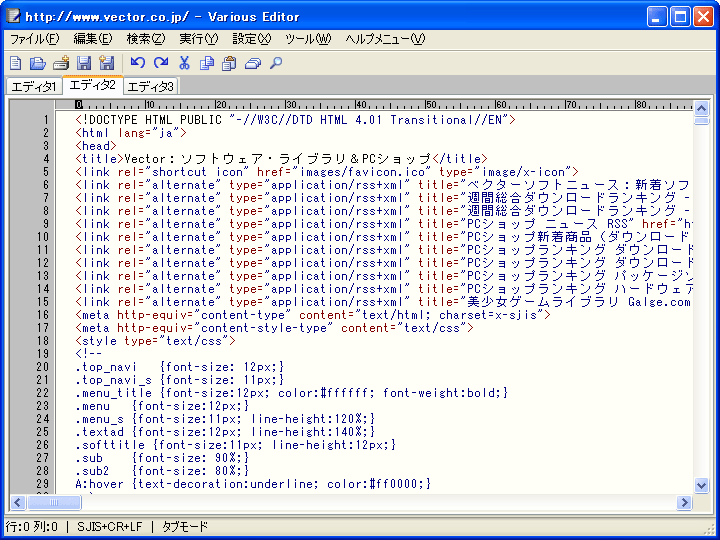This screenshot has height=540, width=720.
Task: Click the horizontal scrollbar thumb
Action: tap(54, 502)
